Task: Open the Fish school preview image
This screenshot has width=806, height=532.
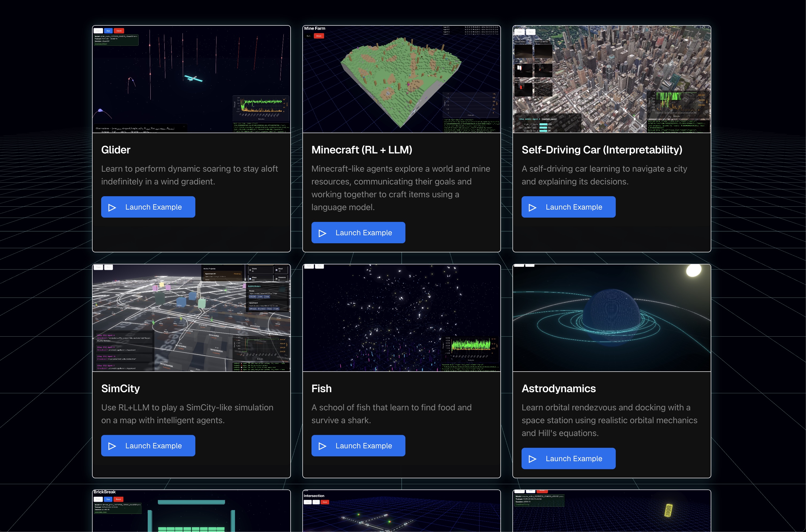Action: click(401, 318)
